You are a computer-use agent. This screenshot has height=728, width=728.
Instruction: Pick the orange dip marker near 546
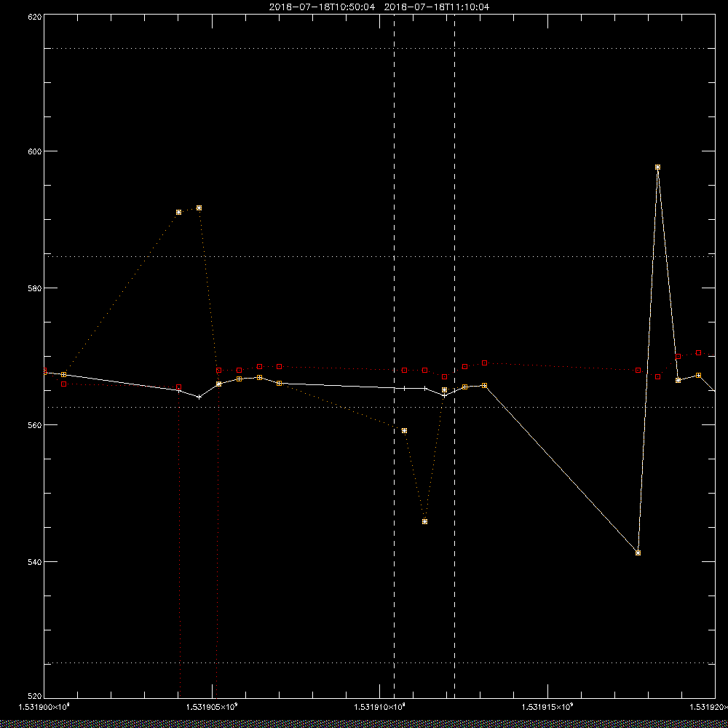425,521
